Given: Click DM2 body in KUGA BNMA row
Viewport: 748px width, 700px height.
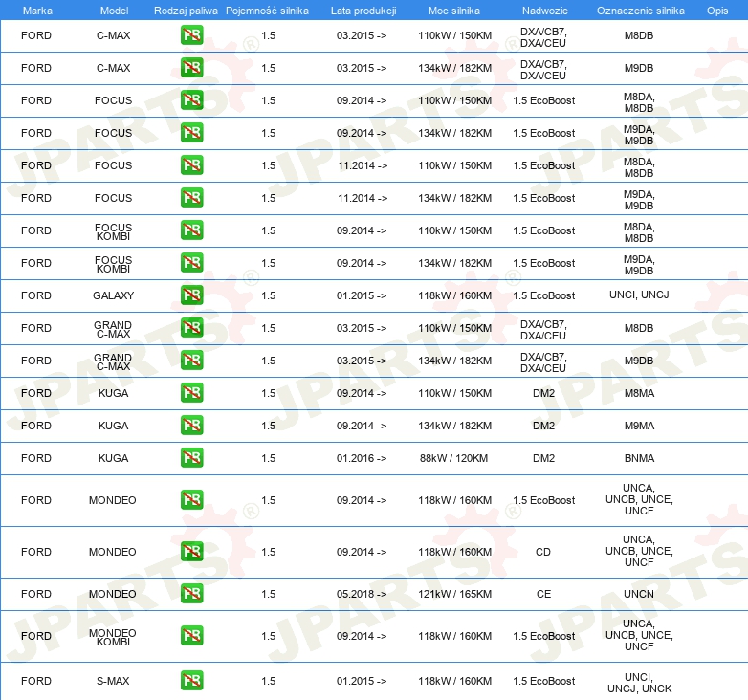Looking at the screenshot, I should pyautogui.click(x=543, y=458).
